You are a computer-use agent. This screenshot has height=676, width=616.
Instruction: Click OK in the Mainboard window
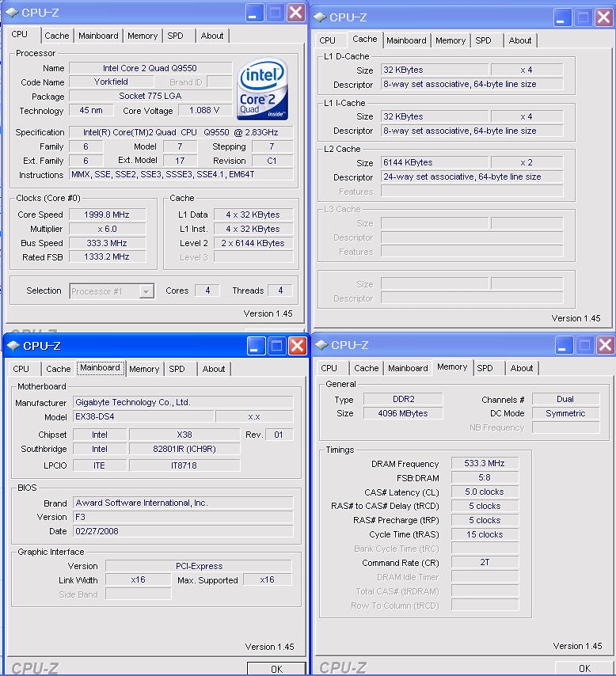click(x=276, y=669)
